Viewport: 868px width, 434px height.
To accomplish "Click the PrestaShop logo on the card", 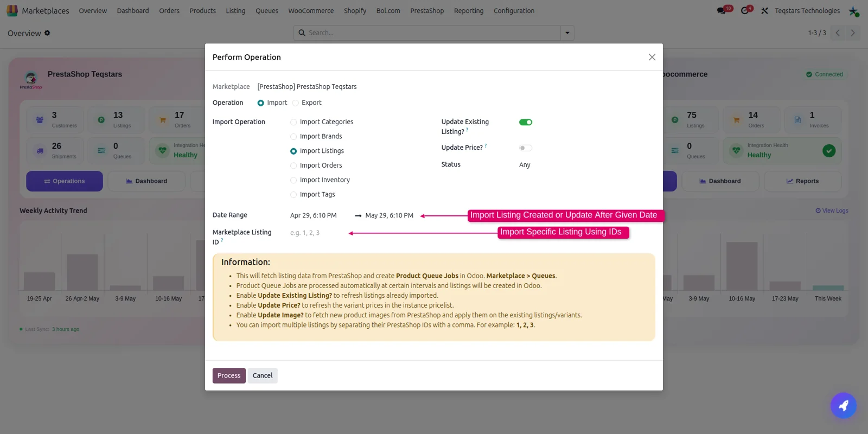I will pyautogui.click(x=31, y=80).
